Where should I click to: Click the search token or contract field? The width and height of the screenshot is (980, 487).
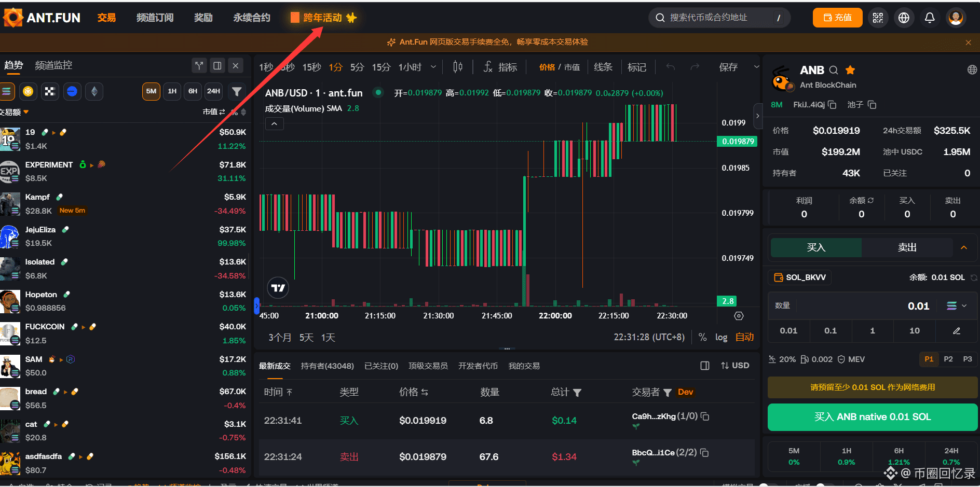click(719, 18)
